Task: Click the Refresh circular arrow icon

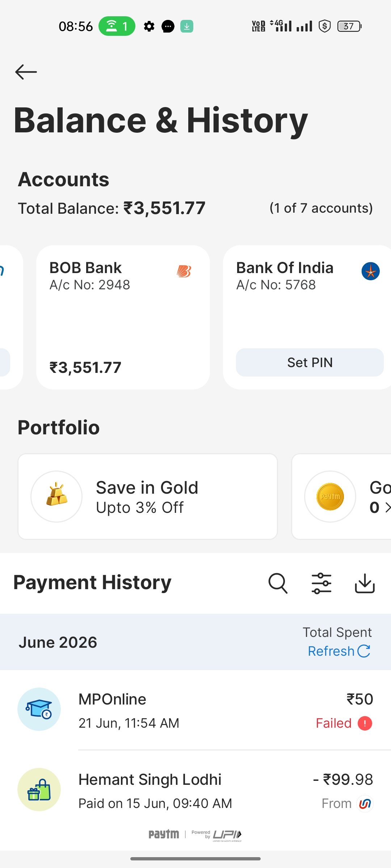Action: point(364,651)
